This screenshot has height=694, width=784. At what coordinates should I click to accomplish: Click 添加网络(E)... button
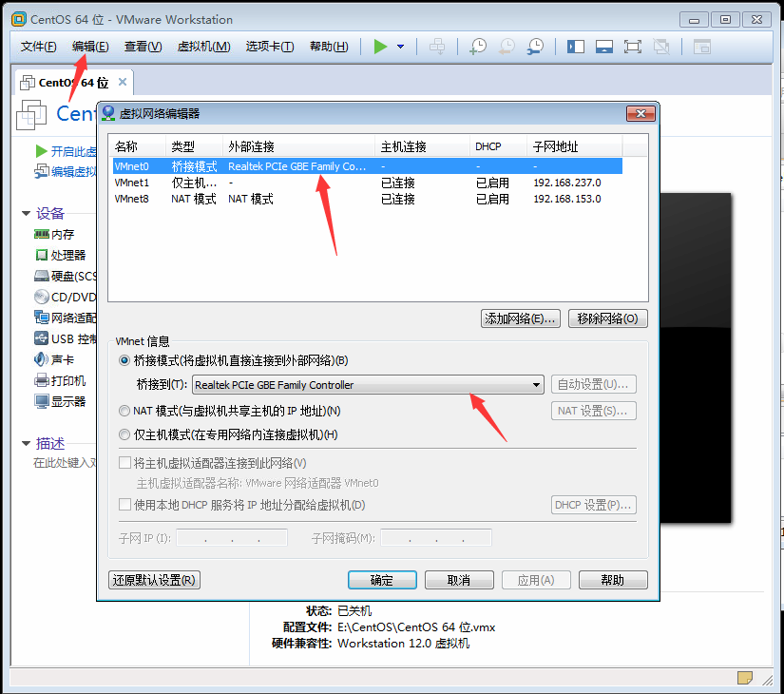click(521, 318)
